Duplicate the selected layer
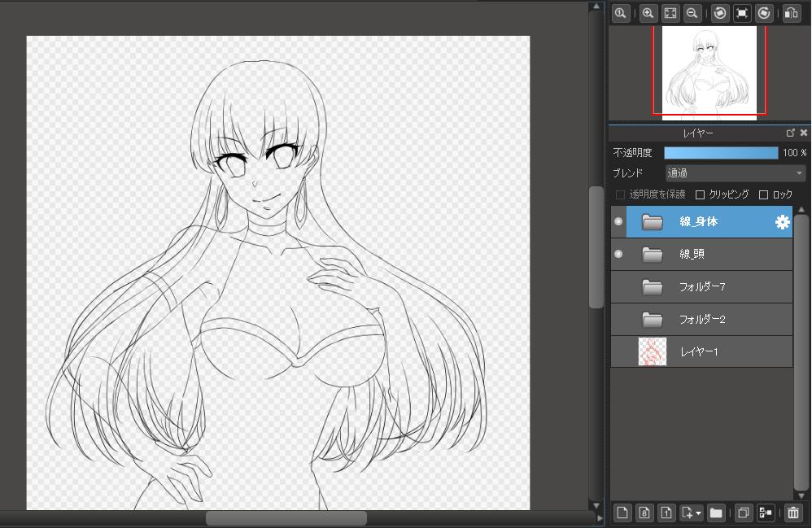Screen dimensions: 812x528 point(743,513)
